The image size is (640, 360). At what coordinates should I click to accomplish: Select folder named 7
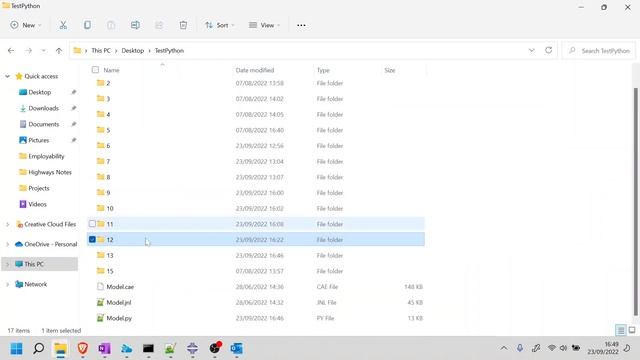[x=256, y=162]
